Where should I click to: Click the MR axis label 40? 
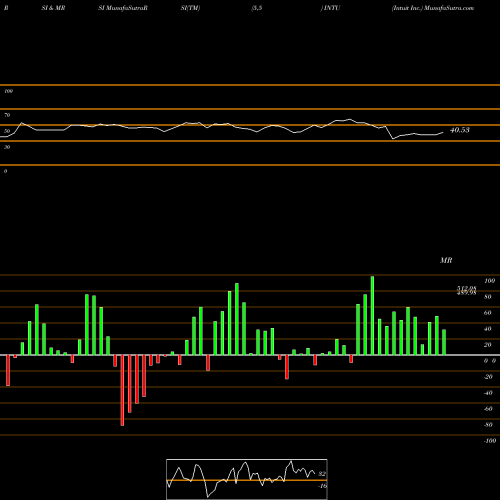488,329
